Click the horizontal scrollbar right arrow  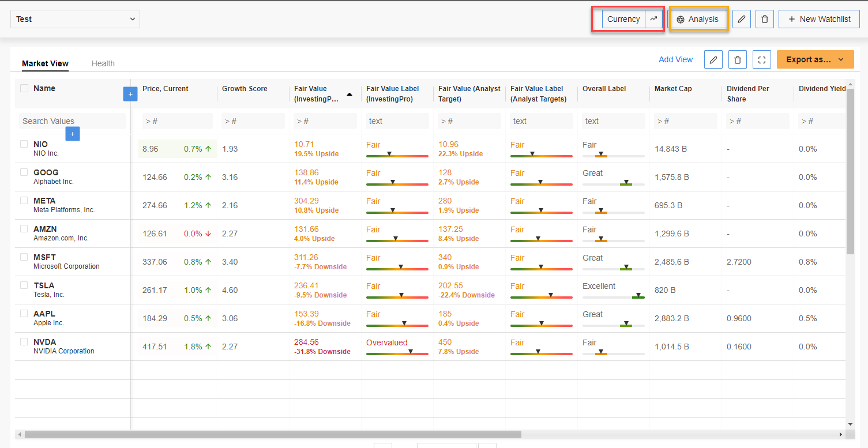tap(841, 435)
